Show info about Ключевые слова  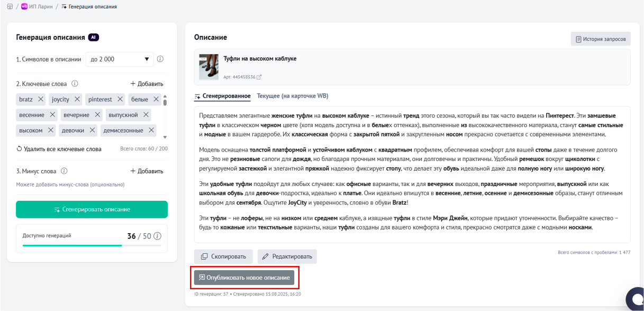(x=75, y=84)
